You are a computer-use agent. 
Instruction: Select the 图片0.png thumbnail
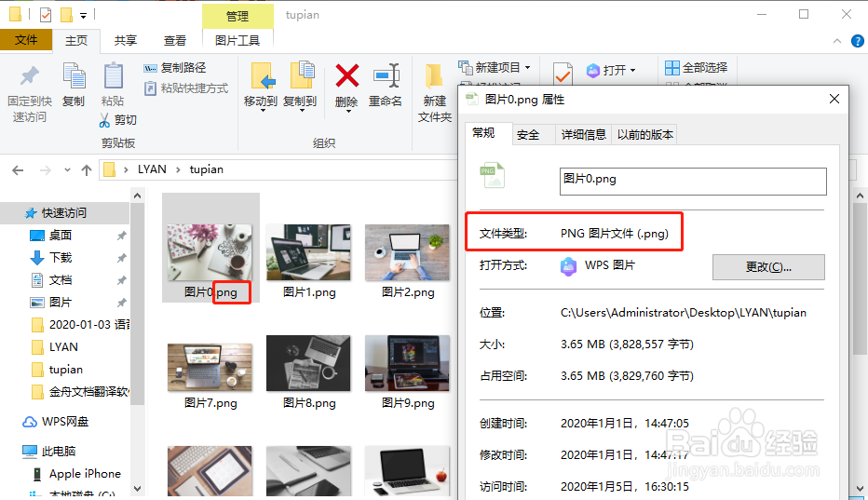pos(210,252)
